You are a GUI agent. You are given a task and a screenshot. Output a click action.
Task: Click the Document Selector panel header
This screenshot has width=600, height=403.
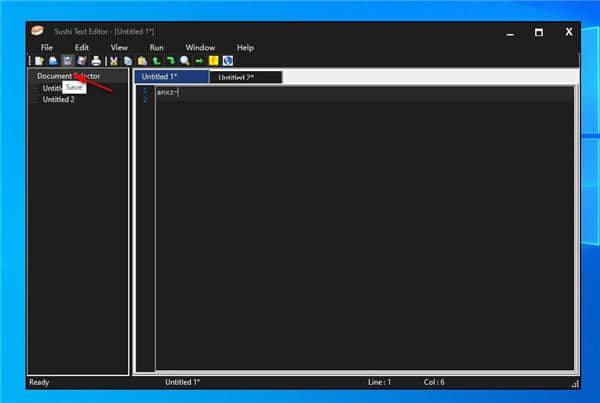[x=78, y=76]
